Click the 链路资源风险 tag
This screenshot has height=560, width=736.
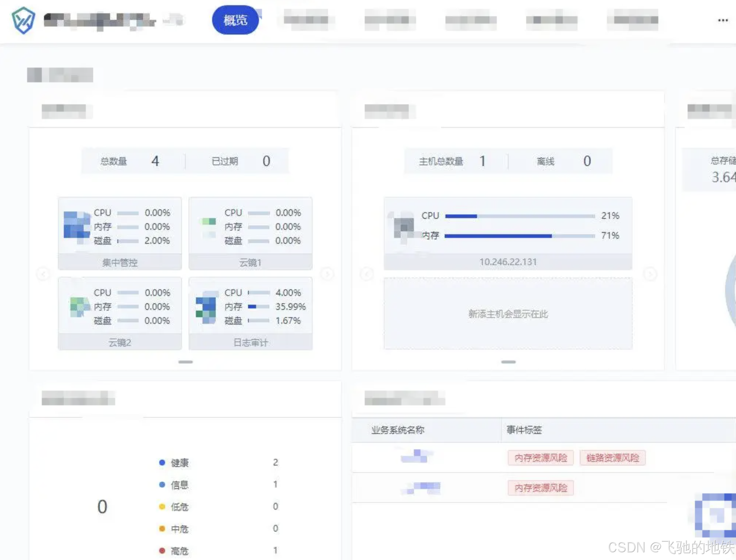pos(612,458)
